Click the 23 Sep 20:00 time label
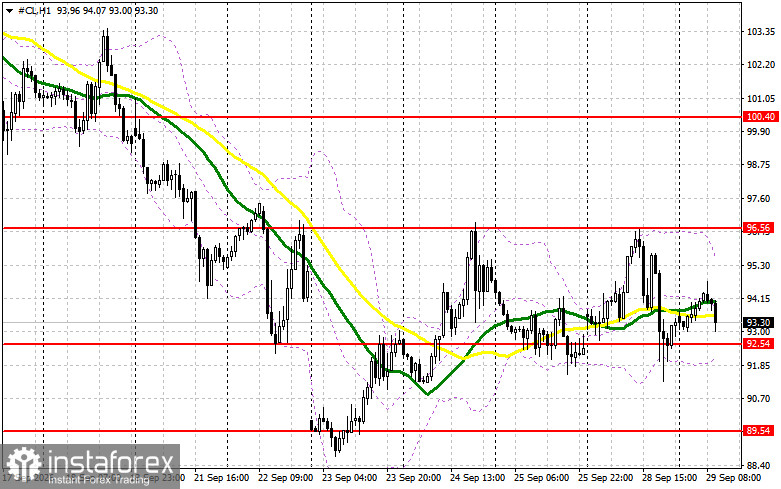 click(413, 478)
